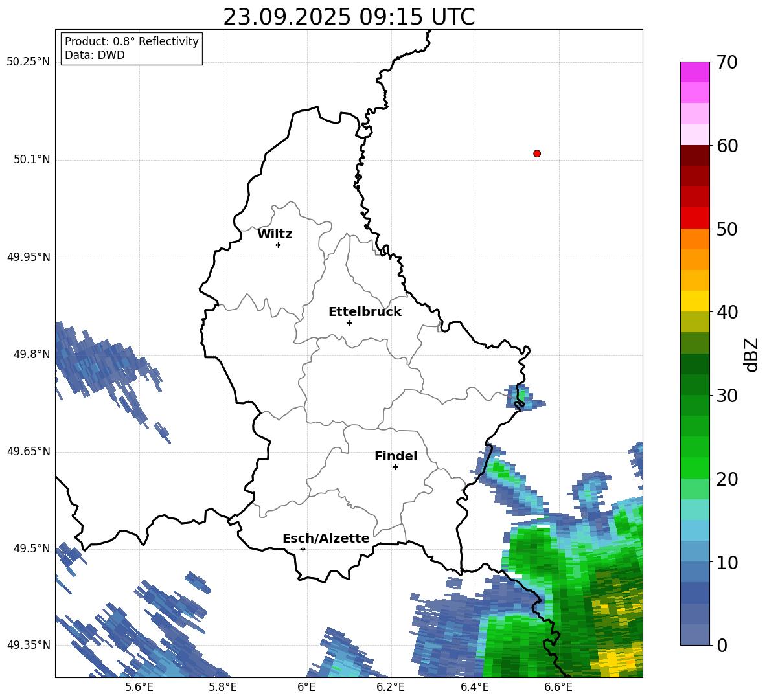
Task: Click the 30 colorbar tick label
Action: pyautogui.click(x=727, y=395)
